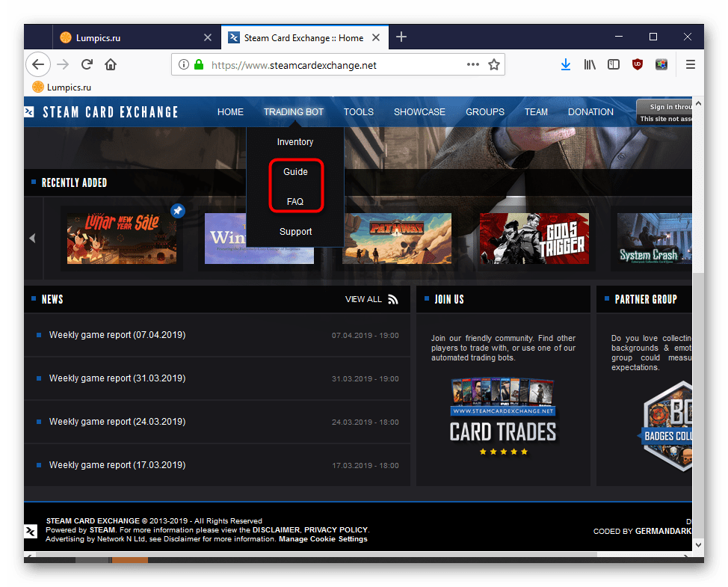728x587 pixels.
Task: Open the System Crash game thumbnail
Action: (x=654, y=239)
